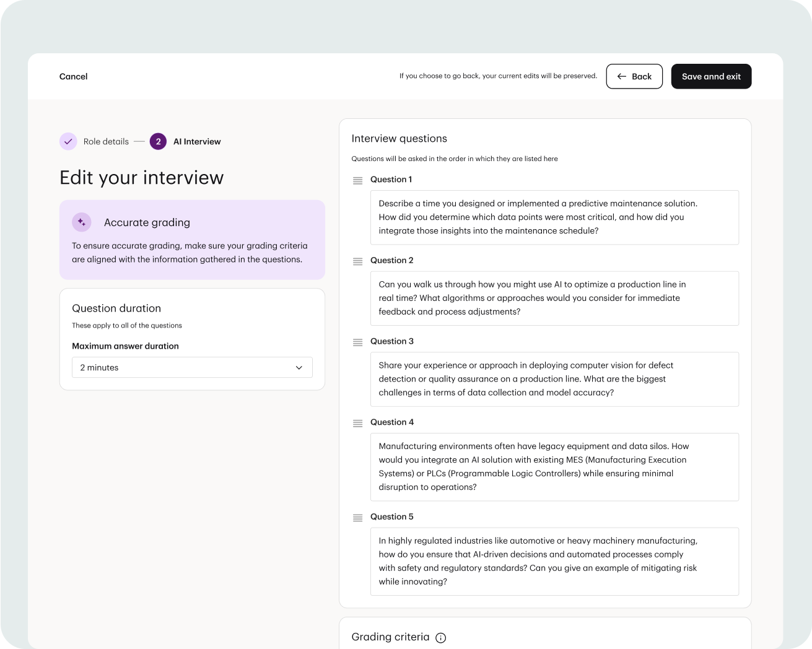Grab the drag handle beside Question 1

[x=357, y=180]
